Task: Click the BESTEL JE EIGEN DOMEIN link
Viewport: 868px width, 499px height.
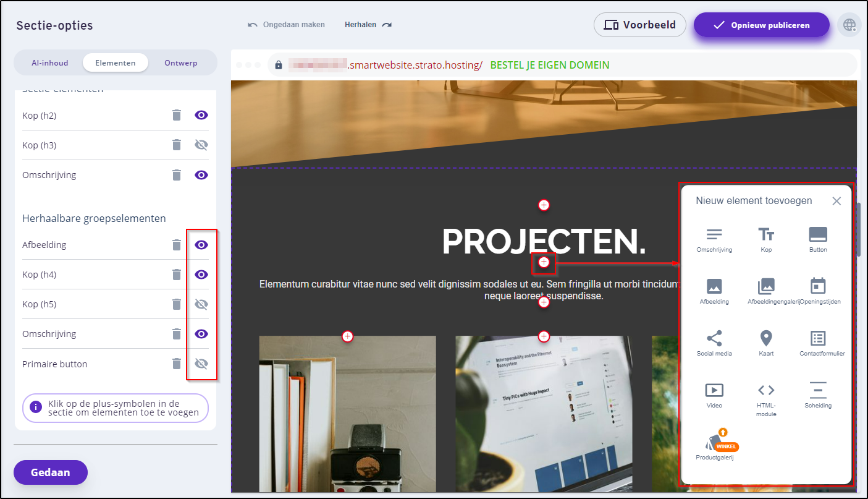Action: (550, 65)
